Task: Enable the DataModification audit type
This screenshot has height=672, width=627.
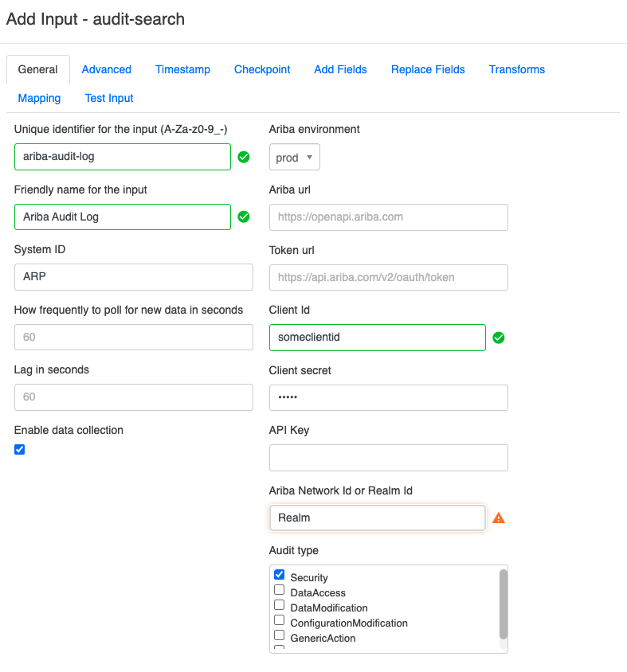Action: point(280,605)
